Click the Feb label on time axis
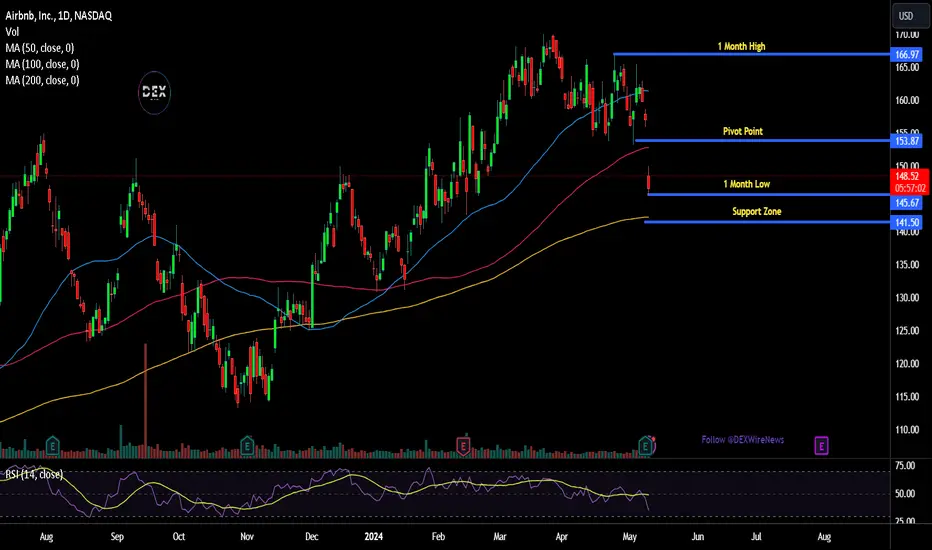 pyautogui.click(x=438, y=537)
